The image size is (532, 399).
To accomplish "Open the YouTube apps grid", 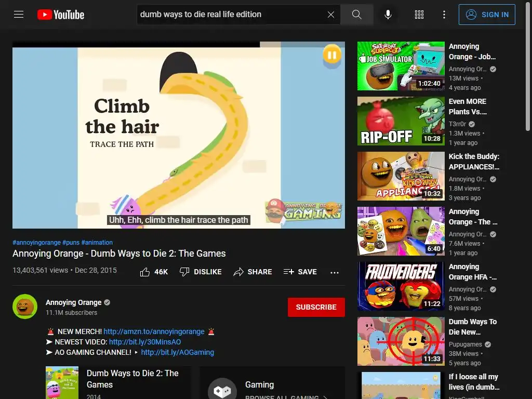I will tap(419, 15).
